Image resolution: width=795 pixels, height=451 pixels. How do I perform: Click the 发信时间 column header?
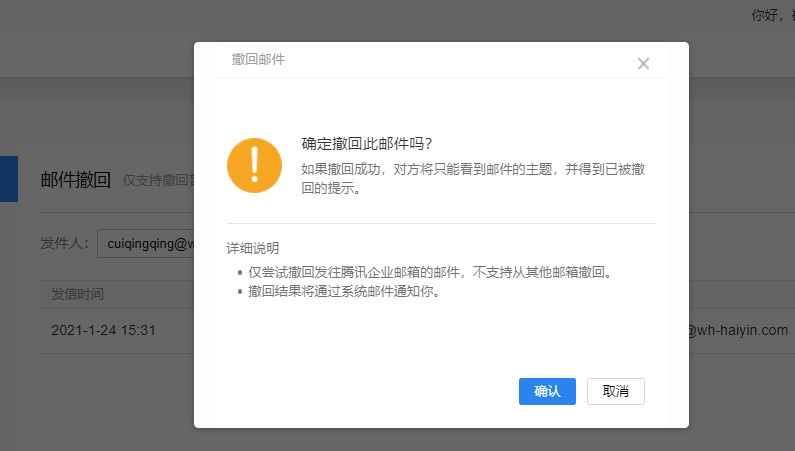click(77, 294)
